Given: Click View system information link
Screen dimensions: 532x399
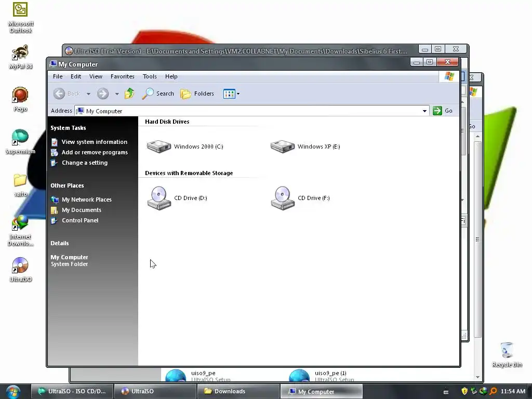Looking at the screenshot, I should pos(95,142).
